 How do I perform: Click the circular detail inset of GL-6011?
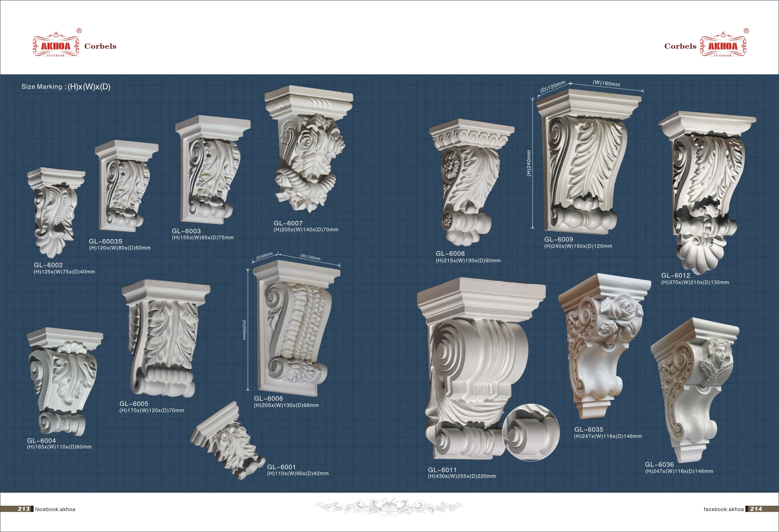tap(531, 432)
